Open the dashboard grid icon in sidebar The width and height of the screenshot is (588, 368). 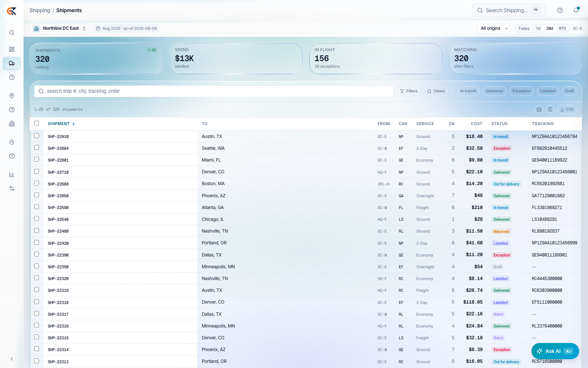(12, 49)
